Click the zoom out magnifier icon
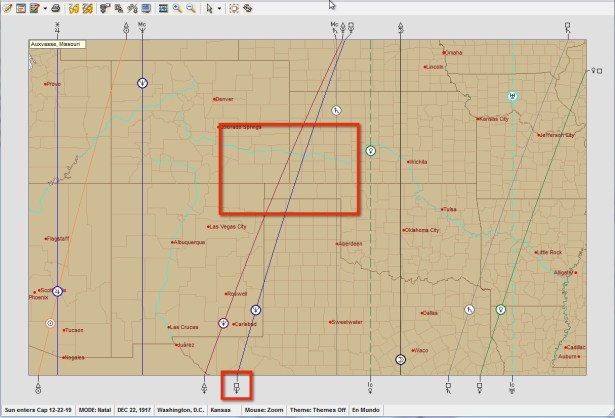The width and height of the screenshot is (615, 418). (x=190, y=8)
